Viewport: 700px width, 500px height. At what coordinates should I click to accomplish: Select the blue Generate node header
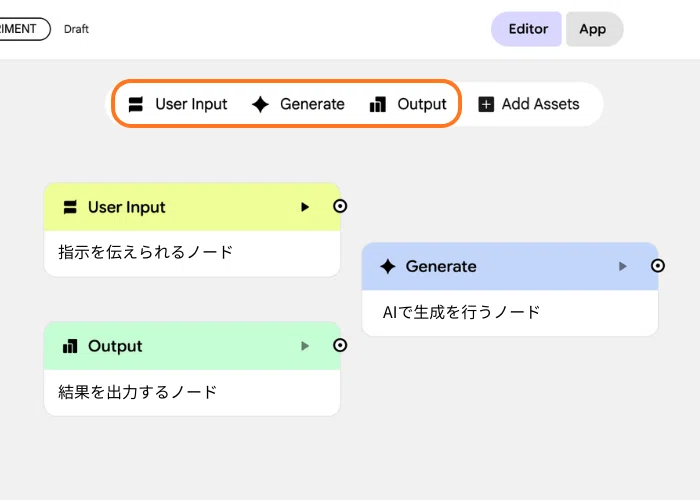coord(510,267)
